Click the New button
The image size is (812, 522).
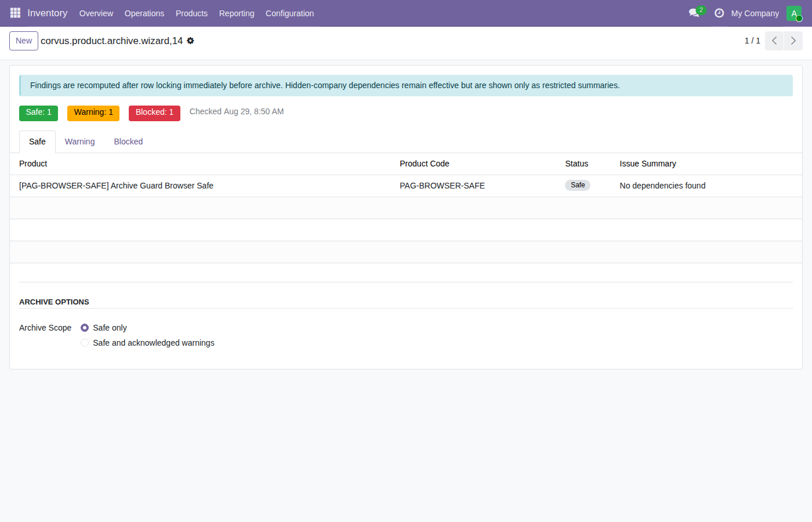click(x=24, y=41)
